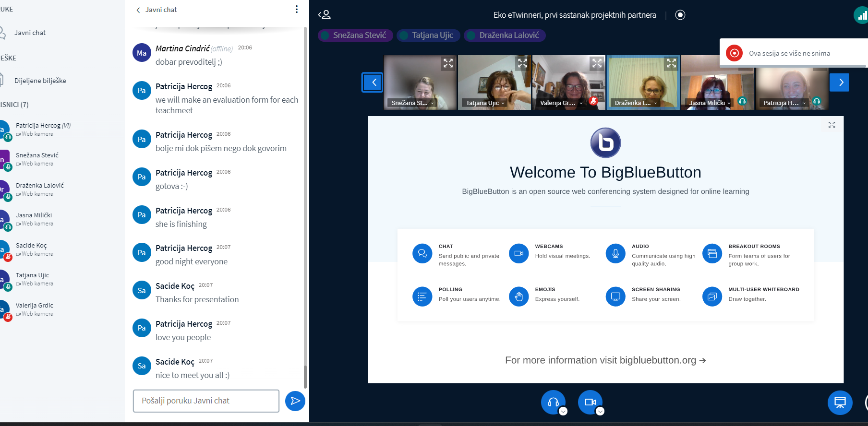Maximize Snežana Stević's webcam to fullscreen
868x426 pixels.
tap(448, 63)
